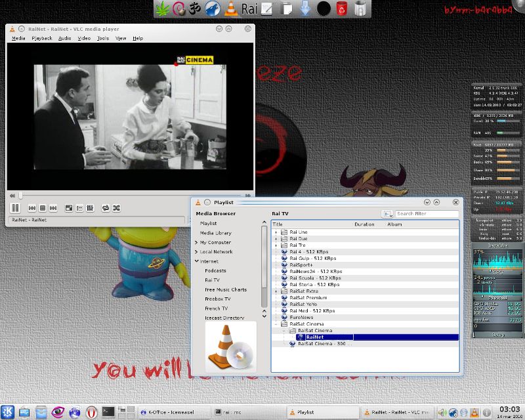The width and height of the screenshot is (525, 420).
Task: Toggle loop mode in VLC
Action: click(x=106, y=208)
